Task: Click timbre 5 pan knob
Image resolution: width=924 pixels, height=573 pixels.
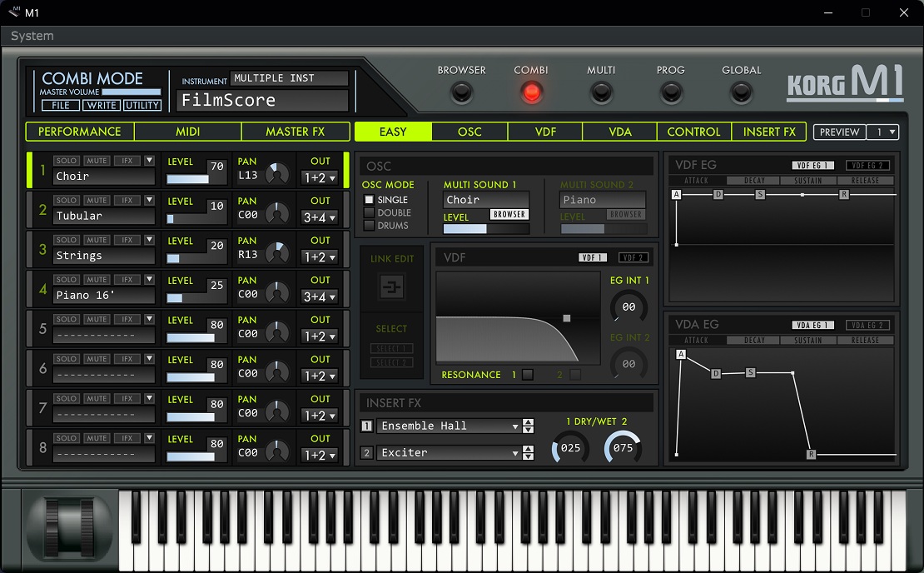Action: [277, 332]
